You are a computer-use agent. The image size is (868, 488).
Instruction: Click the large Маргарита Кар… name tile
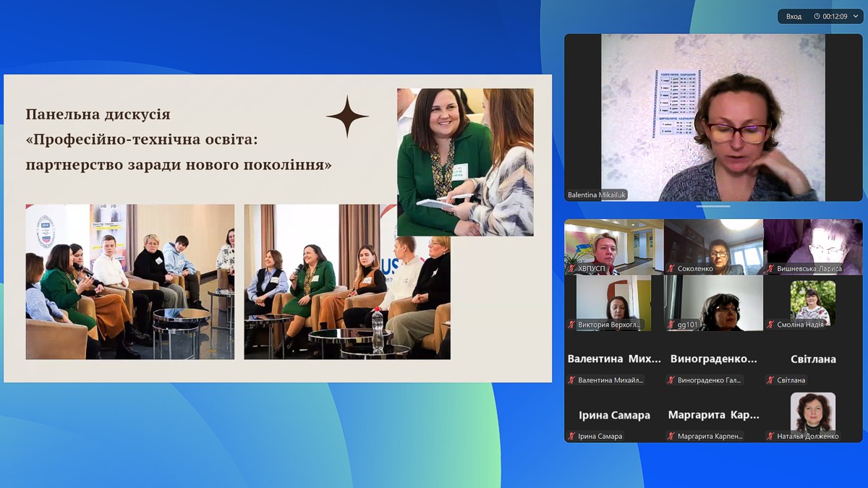point(713,415)
